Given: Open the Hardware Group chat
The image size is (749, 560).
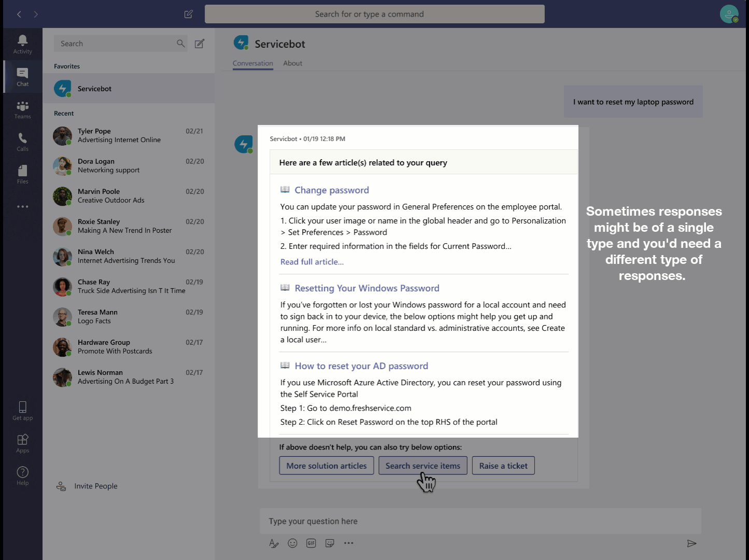Looking at the screenshot, I should [x=129, y=347].
